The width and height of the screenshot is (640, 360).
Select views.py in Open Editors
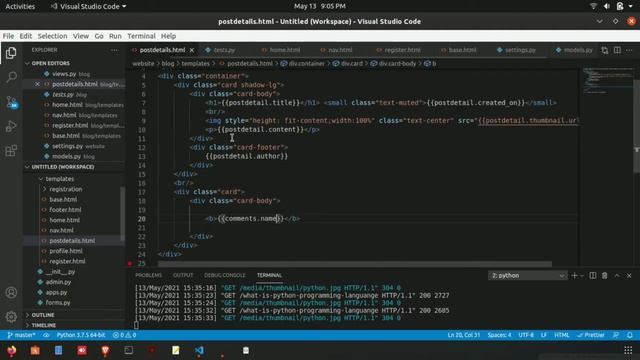pos(64,74)
